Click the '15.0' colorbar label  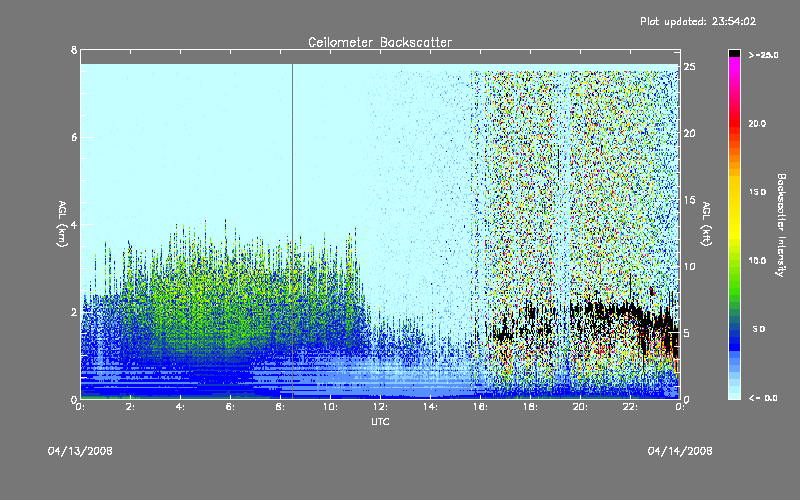click(757, 192)
